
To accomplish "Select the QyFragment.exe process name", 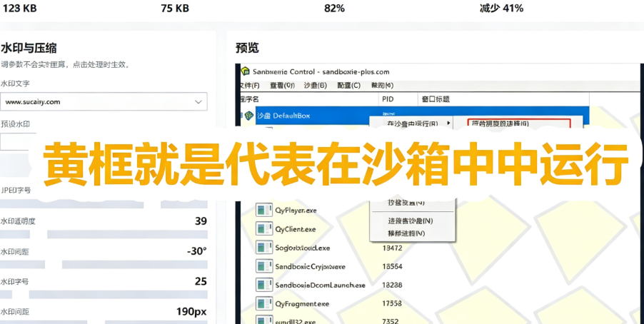I will 302,304.
